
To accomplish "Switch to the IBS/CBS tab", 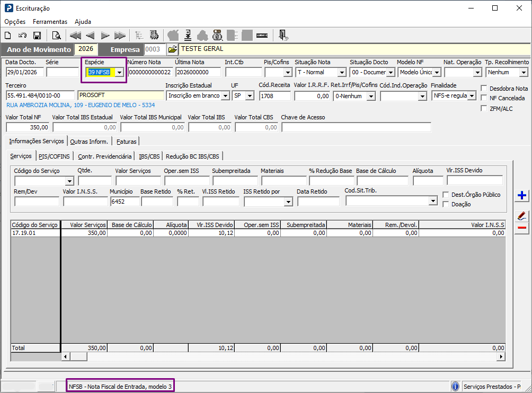I will click(149, 156).
